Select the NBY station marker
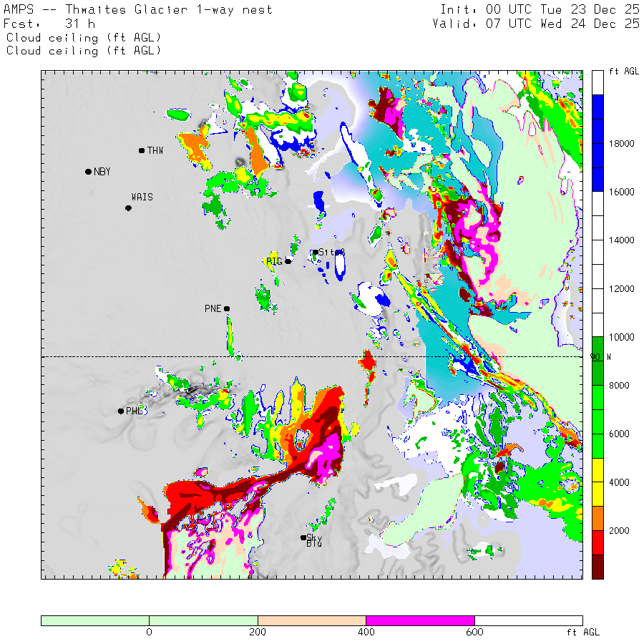 point(88,172)
